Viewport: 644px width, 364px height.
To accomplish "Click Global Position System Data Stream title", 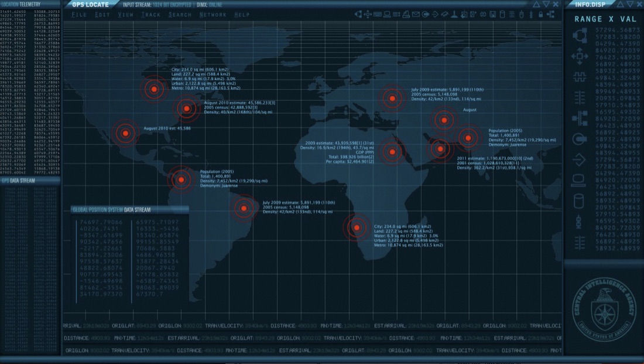I will click(112, 210).
